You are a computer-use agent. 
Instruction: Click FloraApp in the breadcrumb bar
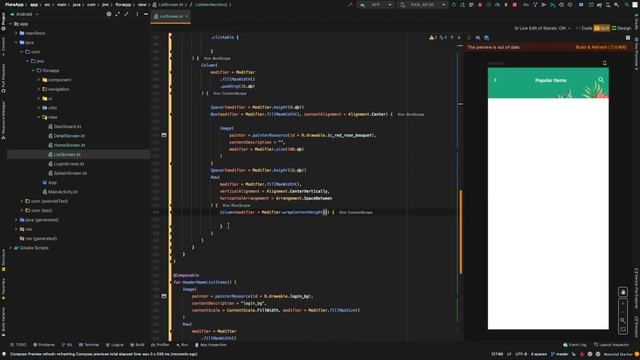pos(14,5)
